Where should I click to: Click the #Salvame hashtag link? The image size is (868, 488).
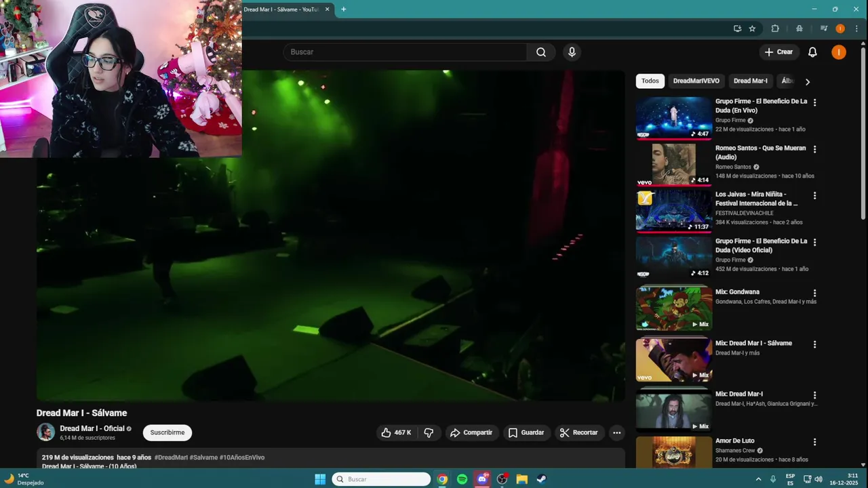[203, 457]
